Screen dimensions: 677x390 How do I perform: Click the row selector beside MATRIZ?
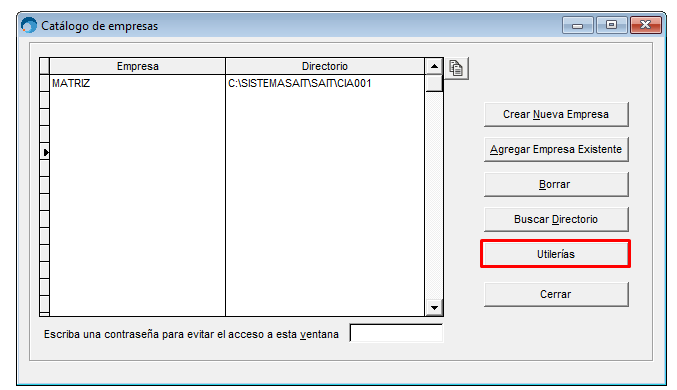tap(44, 83)
